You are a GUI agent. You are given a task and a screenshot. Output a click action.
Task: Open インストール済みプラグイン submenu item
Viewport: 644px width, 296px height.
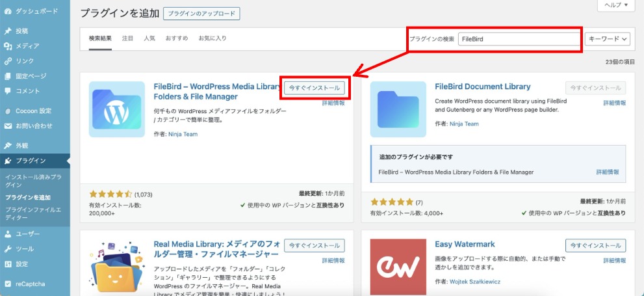click(33, 181)
